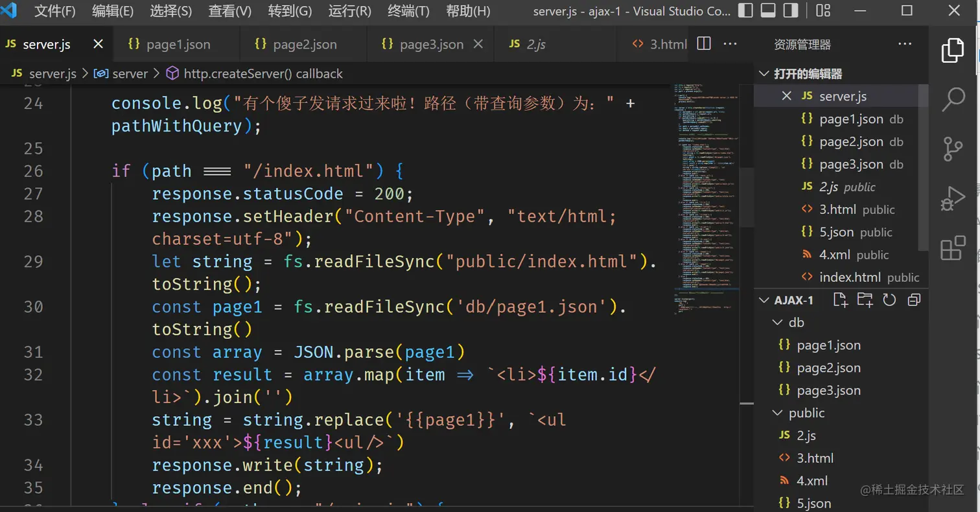Click the customize layout icon
The image size is (980, 512).
point(823,11)
